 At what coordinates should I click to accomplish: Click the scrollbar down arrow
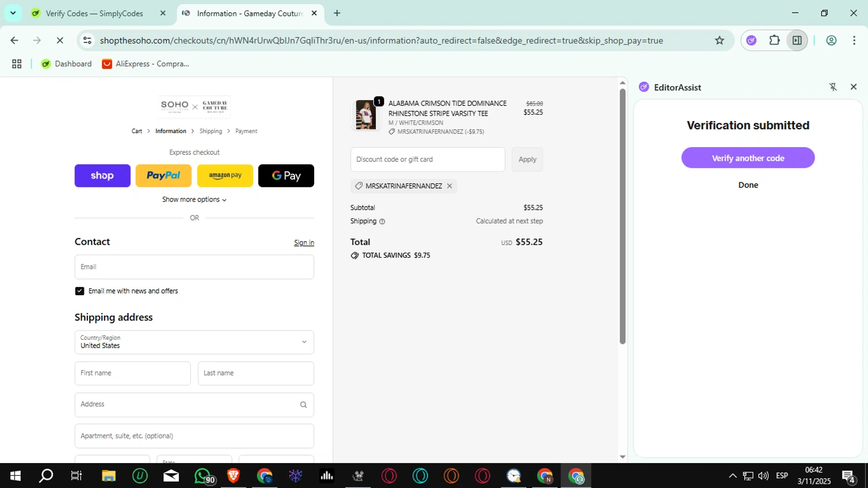(x=623, y=457)
